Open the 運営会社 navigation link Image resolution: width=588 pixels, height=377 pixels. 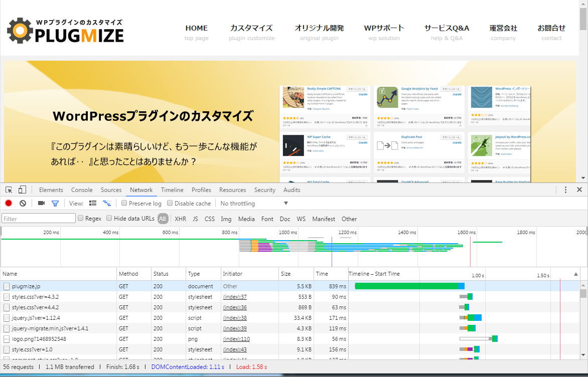click(x=503, y=32)
